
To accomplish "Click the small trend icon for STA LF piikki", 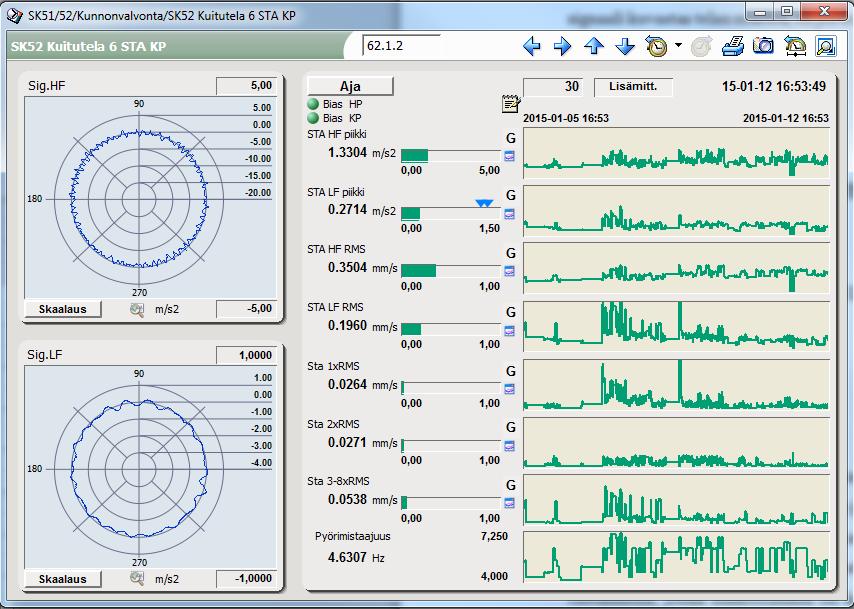I will tap(509, 214).
